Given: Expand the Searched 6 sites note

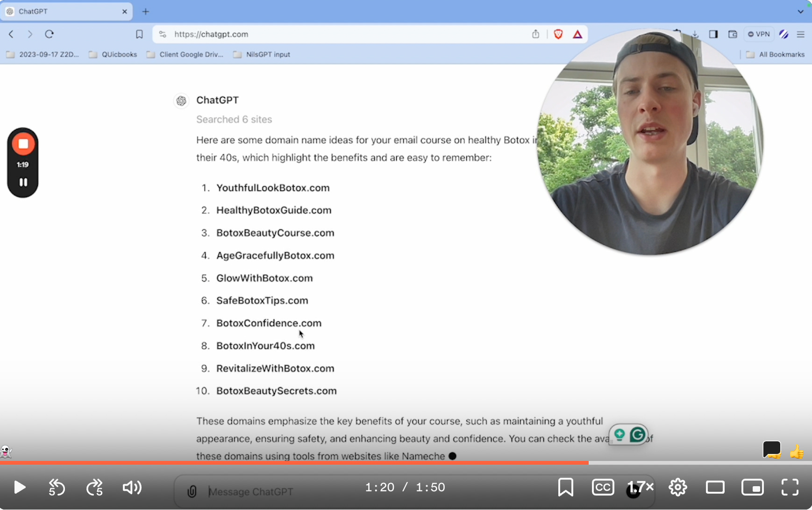Looking at the screenshot, I should point(234,120).
